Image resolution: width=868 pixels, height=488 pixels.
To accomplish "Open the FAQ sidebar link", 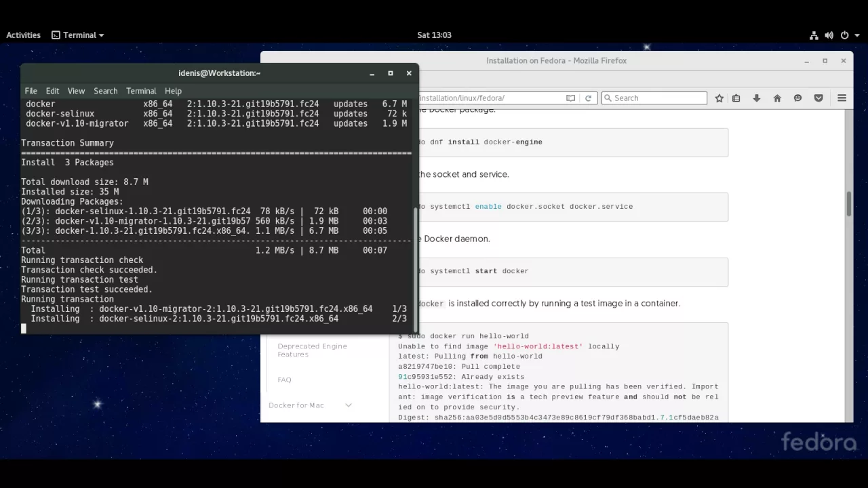I will coord(284,380).
